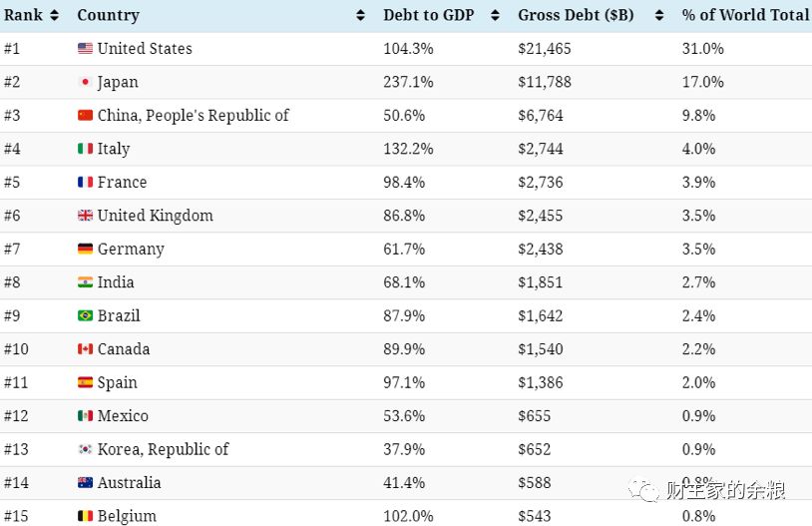Click China, People's Republic of

[x=193, y=116]
